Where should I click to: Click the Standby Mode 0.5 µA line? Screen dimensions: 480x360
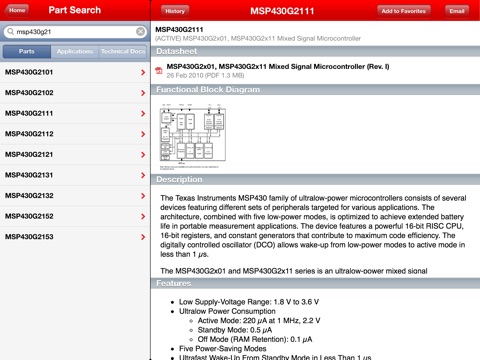pyautogui.click(x=235, y=330)
